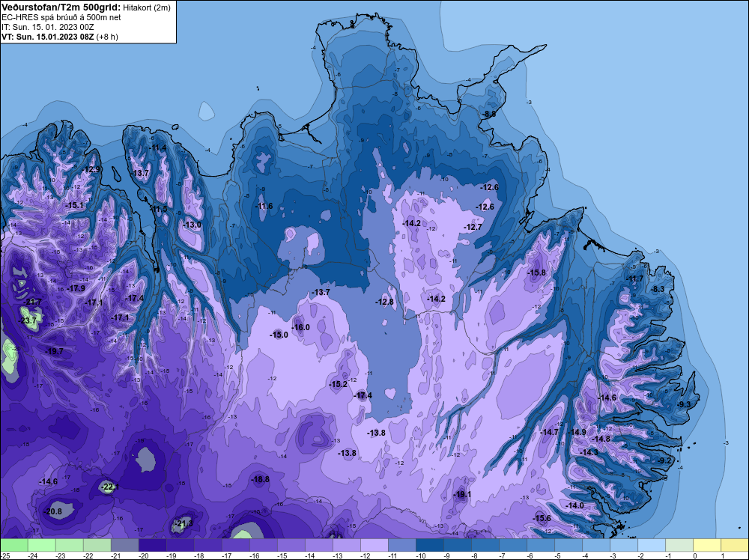Click the '-12.8' temperature label
749x560 pixels.
coord(384,302)
